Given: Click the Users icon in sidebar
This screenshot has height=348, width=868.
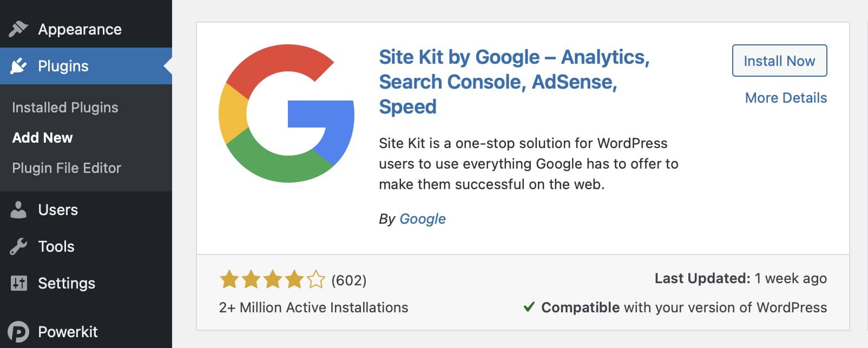Looking at the screenshot, I should point(19,210).
